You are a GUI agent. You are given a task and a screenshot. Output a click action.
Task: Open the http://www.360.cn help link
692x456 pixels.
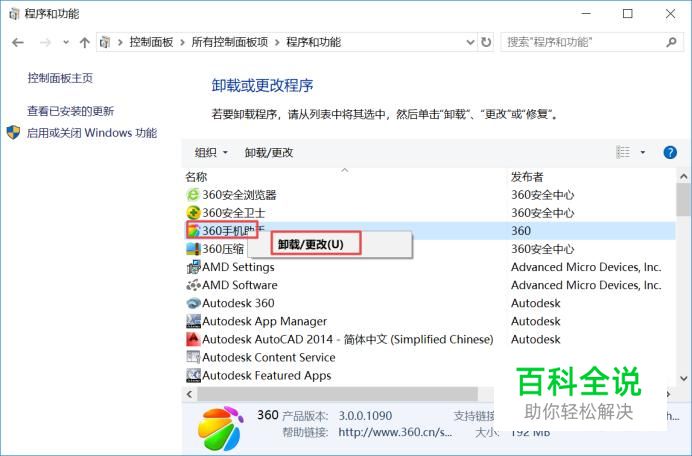(395, 432)
